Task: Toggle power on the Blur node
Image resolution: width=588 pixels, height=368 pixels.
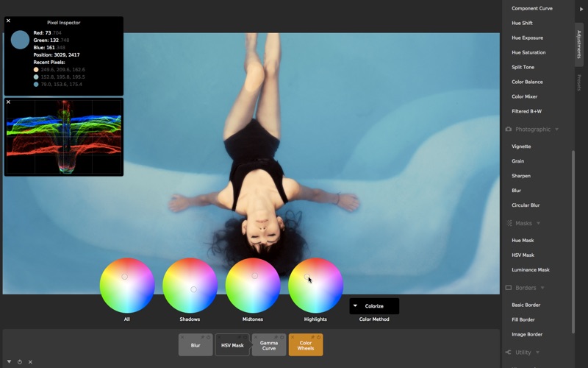Action: tap(209, 337)
